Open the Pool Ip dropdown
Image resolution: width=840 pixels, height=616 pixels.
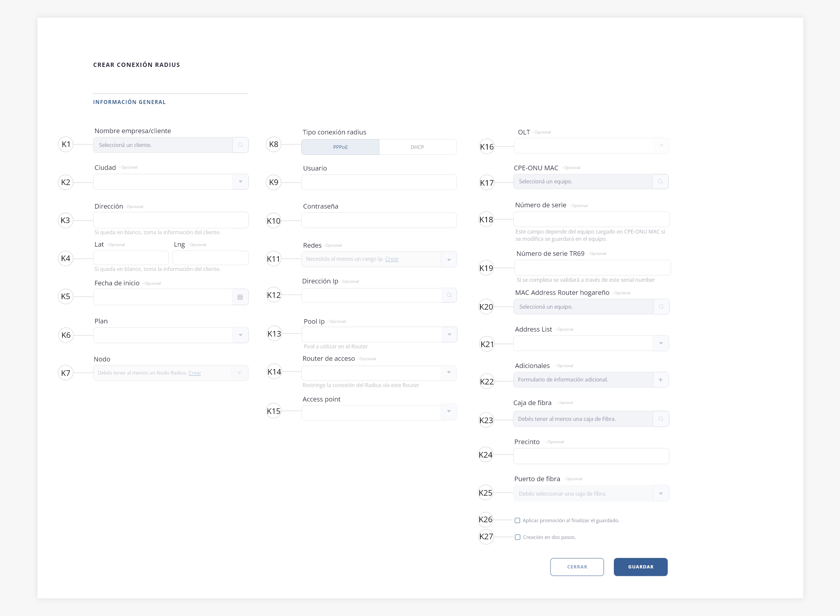449,335
